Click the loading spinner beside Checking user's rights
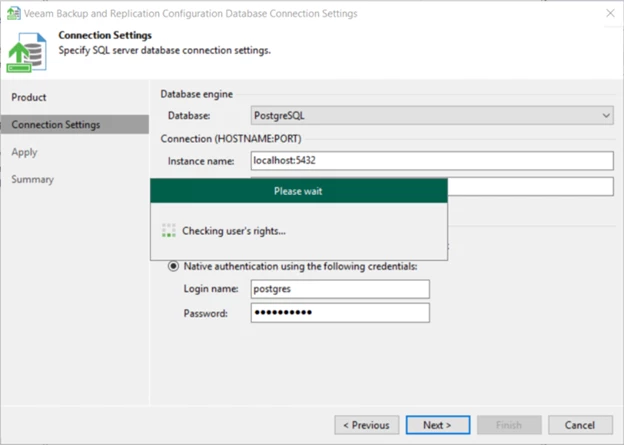624x445 pixels. (169, 230)
